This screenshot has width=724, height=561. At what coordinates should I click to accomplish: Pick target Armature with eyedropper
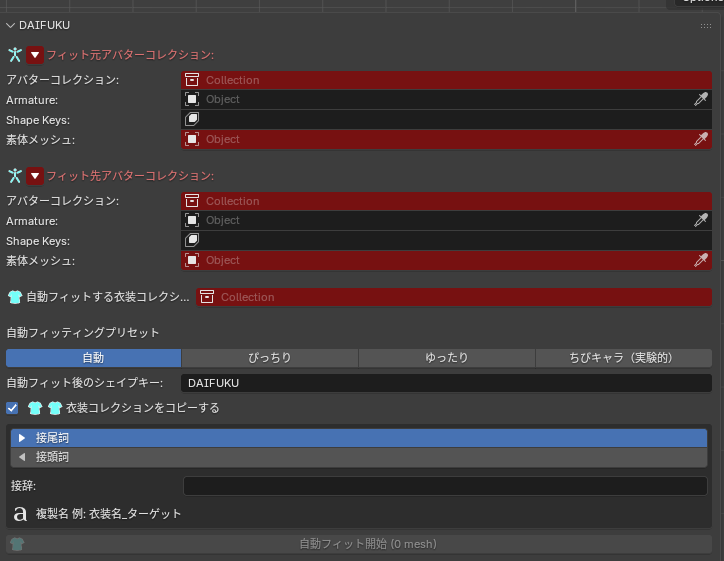(x=700, y=220)
